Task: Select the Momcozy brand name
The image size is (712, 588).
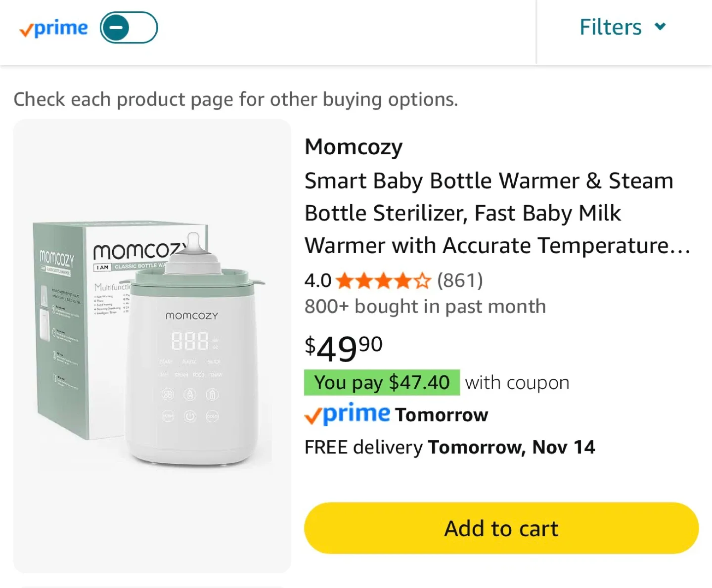Action: point(353,146)
